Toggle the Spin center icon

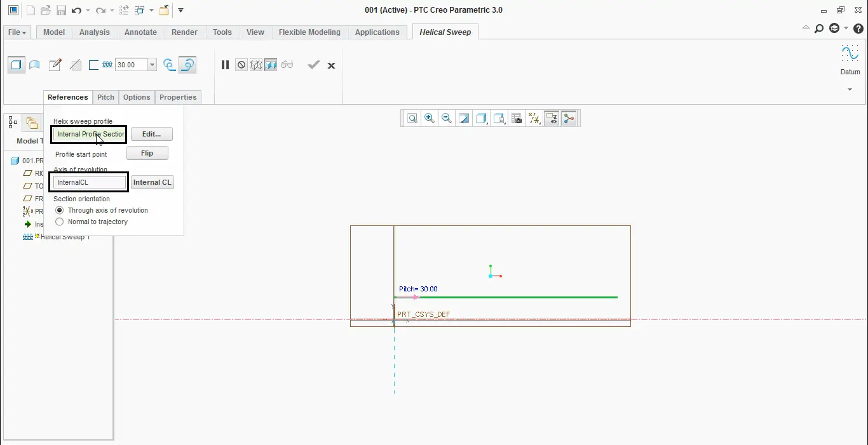coord(569,118)
